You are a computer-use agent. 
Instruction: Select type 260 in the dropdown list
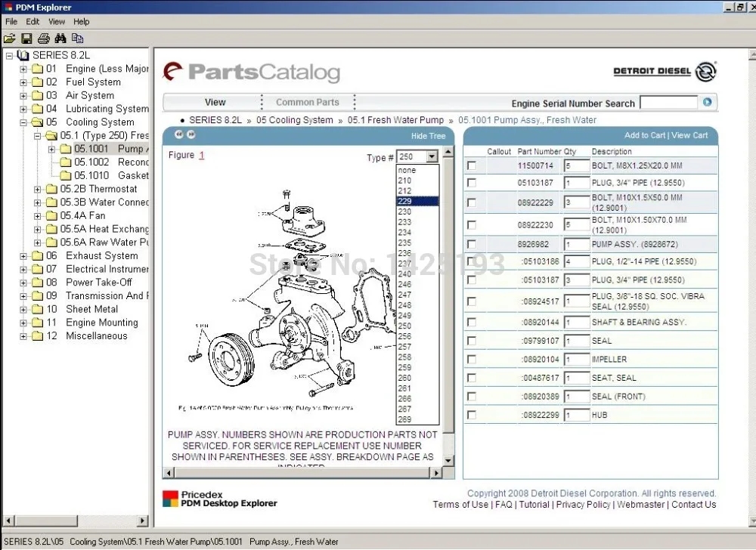click(417, 378)
